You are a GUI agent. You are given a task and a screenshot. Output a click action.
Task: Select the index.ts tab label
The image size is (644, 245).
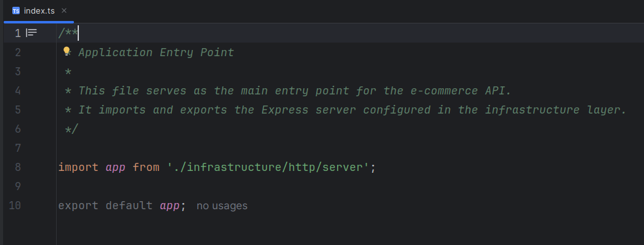pyautogui.click(x=39, y=11)
